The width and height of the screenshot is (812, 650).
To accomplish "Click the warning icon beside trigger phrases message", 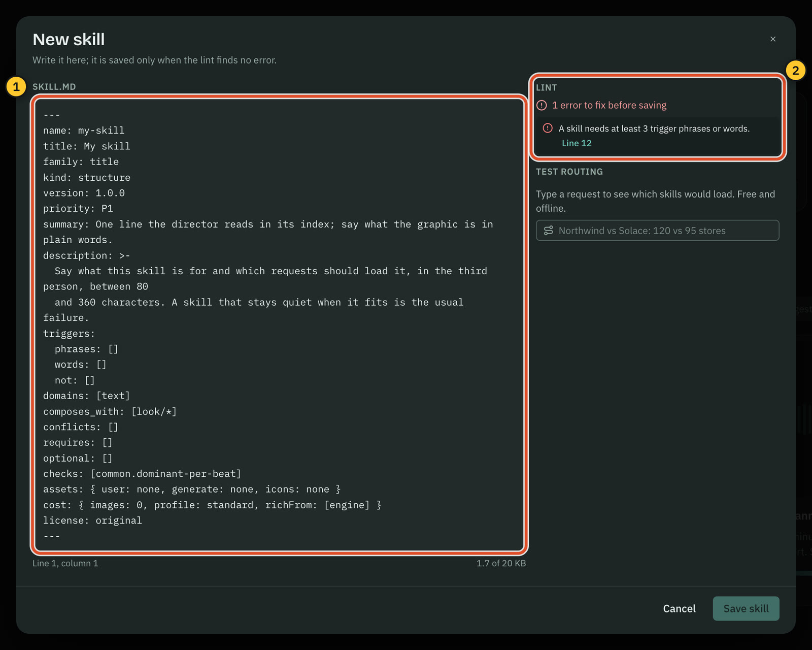I will tap(548, 128).
